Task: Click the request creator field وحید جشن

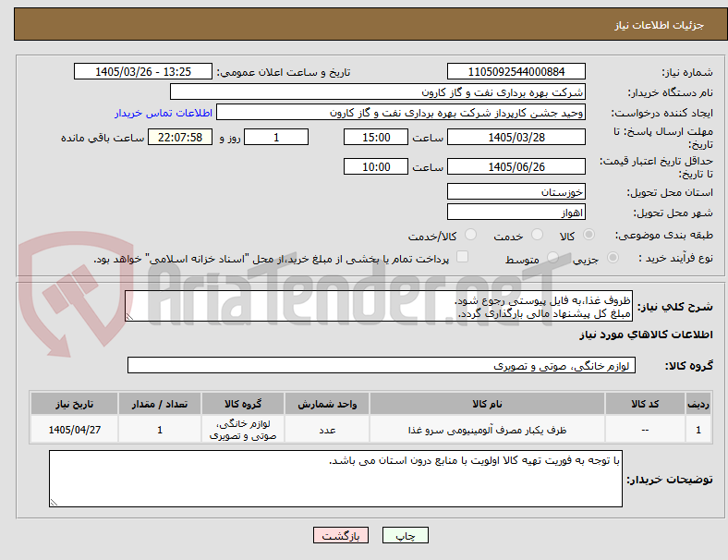Action: 401,113
